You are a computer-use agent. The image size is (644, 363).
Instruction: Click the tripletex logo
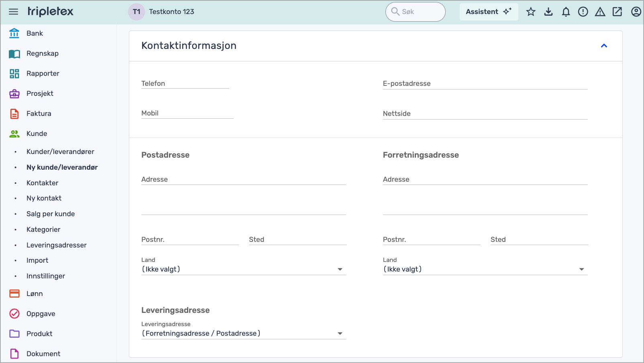51,12
